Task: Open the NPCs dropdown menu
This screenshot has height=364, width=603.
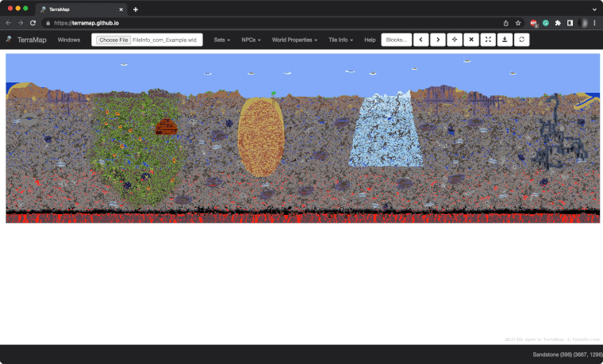Action: tap(251, 40)
